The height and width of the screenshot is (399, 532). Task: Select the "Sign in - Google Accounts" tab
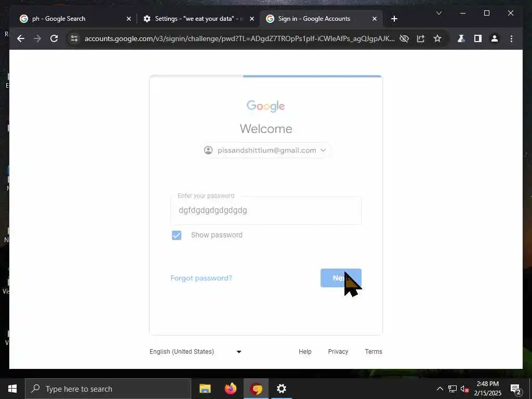click(x=321, y=19)
